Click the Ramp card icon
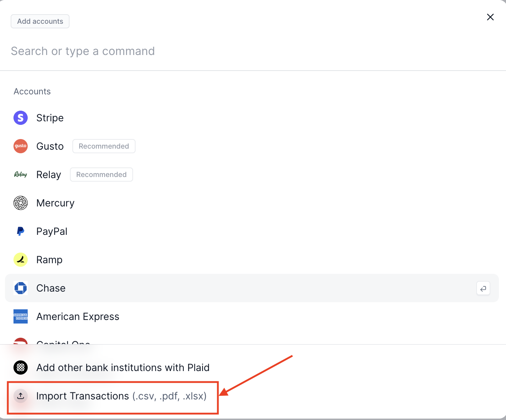 [x=20, y=260]
